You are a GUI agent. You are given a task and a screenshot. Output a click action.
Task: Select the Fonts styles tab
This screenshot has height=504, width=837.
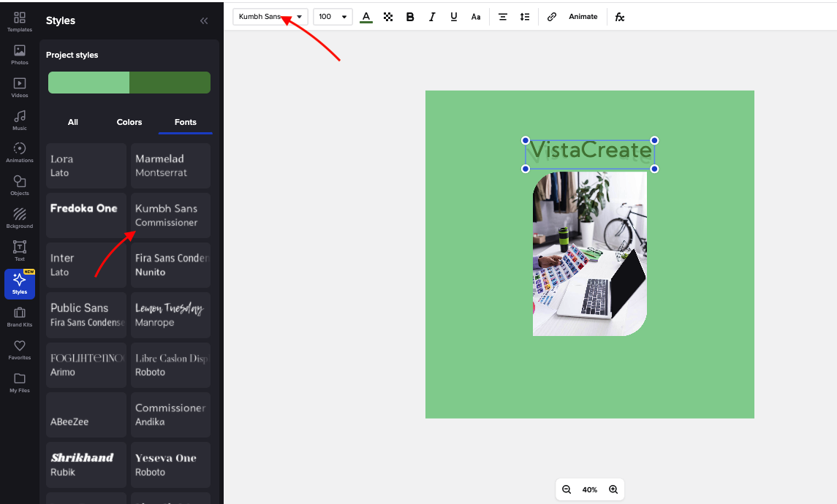point(185,122)
